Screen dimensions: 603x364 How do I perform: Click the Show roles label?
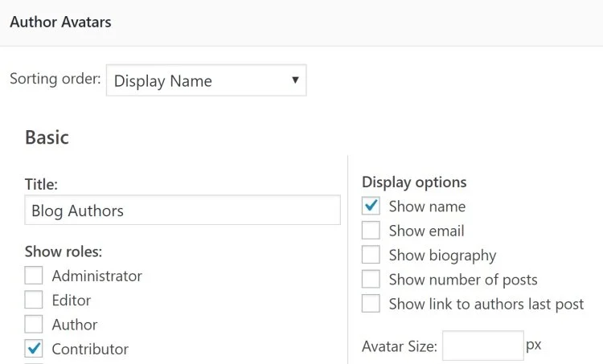pyautogui.click(x=64, y=252)
